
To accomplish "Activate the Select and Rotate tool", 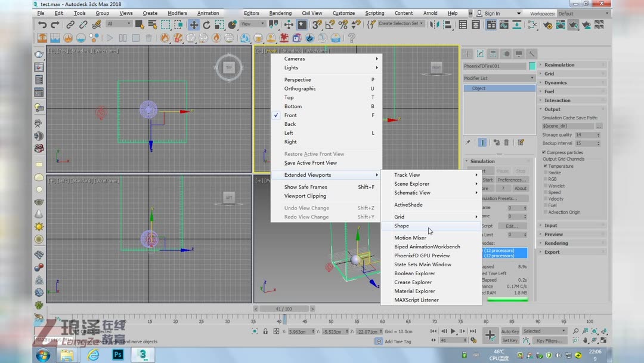I will 206,24.
